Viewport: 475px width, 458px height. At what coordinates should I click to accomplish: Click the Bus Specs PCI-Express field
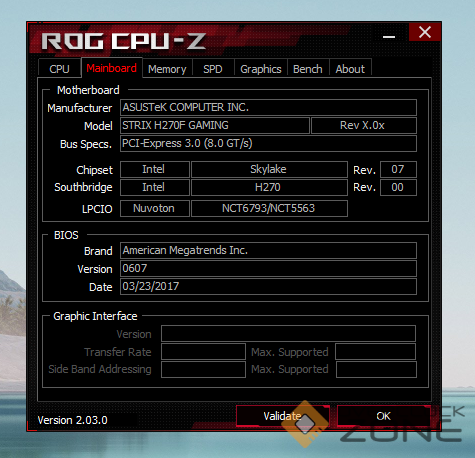(x=268, y=143)
